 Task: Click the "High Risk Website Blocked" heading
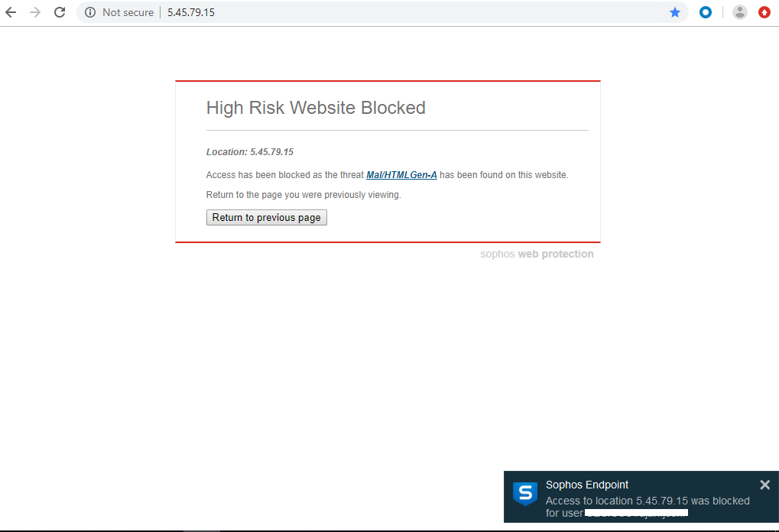tap(316, 108)
